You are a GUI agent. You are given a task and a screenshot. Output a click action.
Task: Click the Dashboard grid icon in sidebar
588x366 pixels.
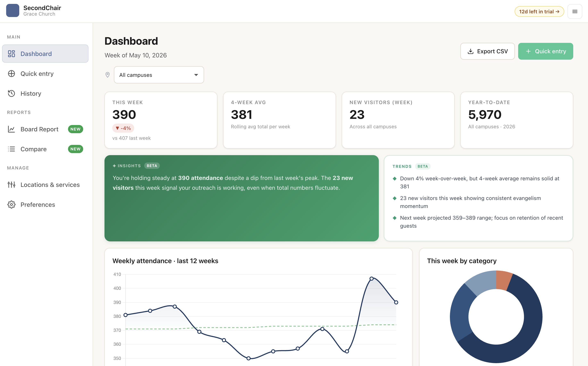tap(11, 53)
